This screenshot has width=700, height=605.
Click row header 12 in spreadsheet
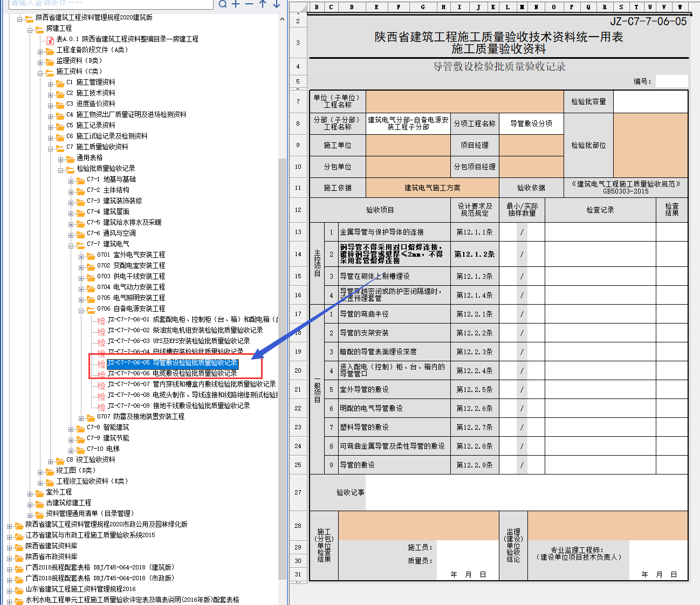(298, 210)
